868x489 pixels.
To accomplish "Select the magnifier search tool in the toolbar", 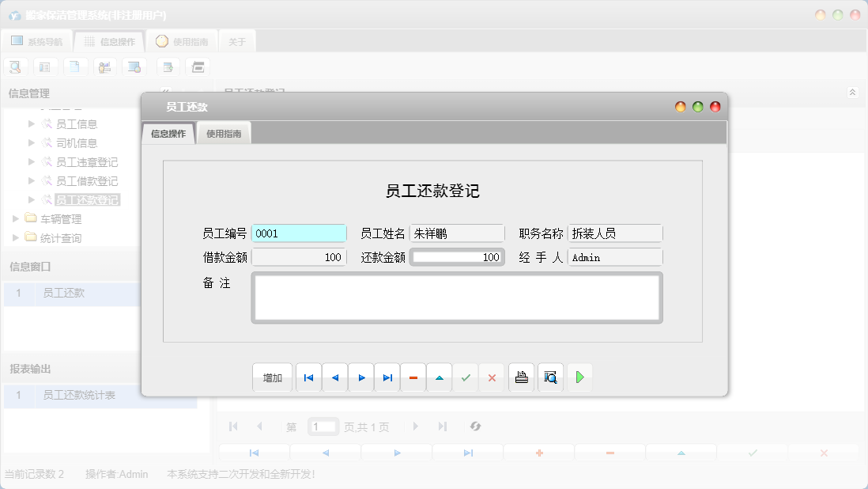I will point(15,66).
